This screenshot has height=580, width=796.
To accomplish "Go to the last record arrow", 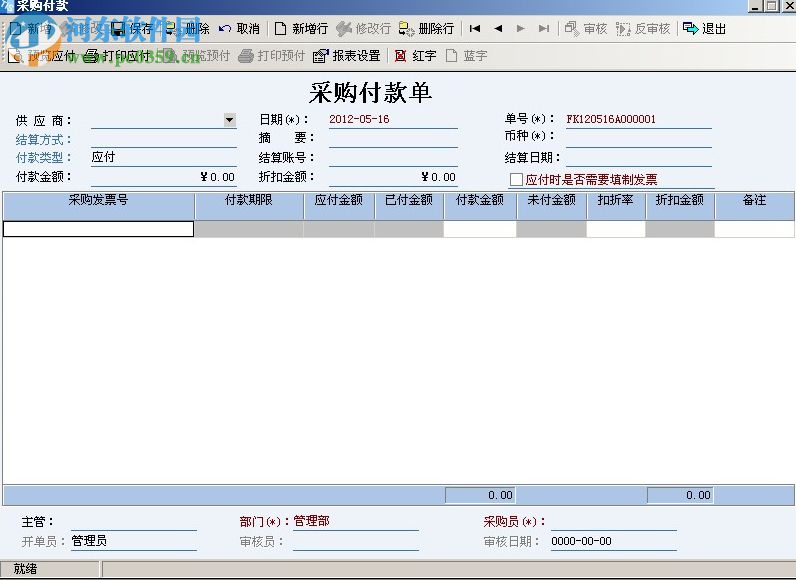I will pyautogui.click(x=544, y=28).
